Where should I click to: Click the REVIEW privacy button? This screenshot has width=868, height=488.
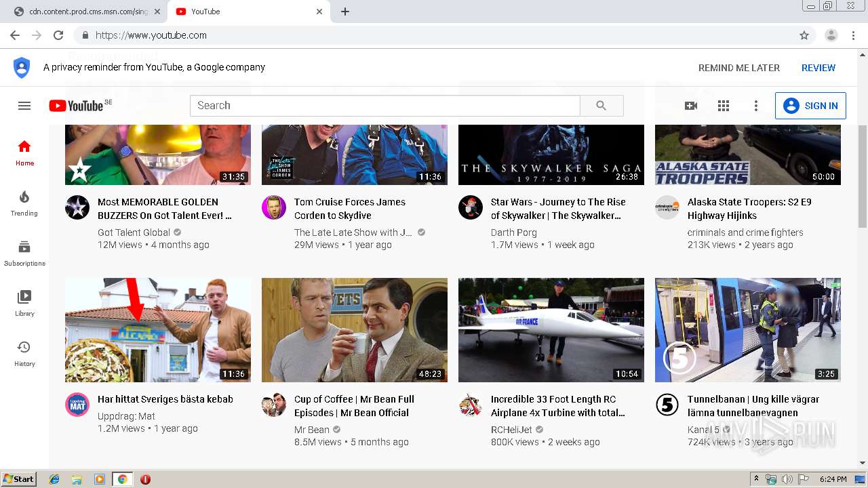click(x=818, y=68)
